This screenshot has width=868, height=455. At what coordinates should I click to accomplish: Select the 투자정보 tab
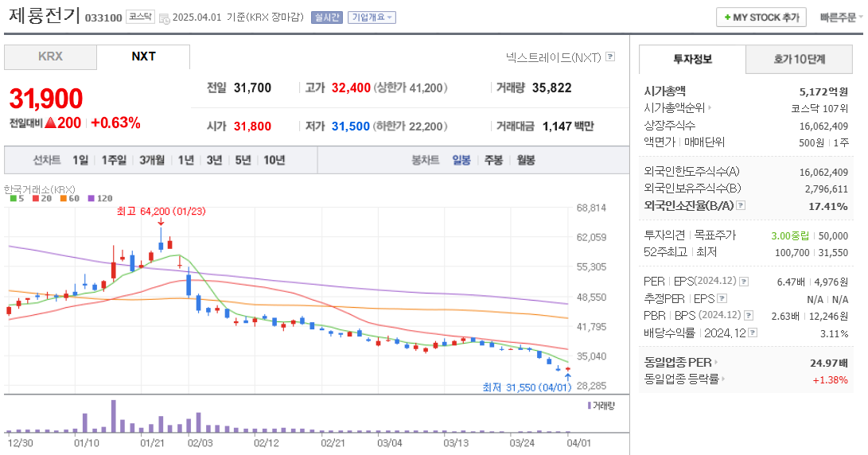click(x=692, y=59)
